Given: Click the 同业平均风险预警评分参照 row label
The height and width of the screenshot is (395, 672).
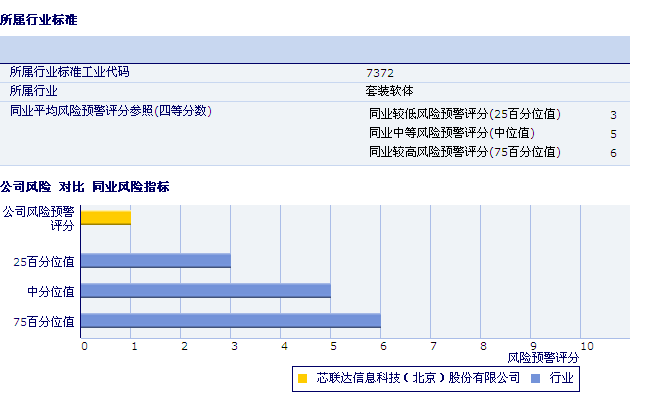Looking at the screenshot, I should pyautogui.click(x=111, y=111).
